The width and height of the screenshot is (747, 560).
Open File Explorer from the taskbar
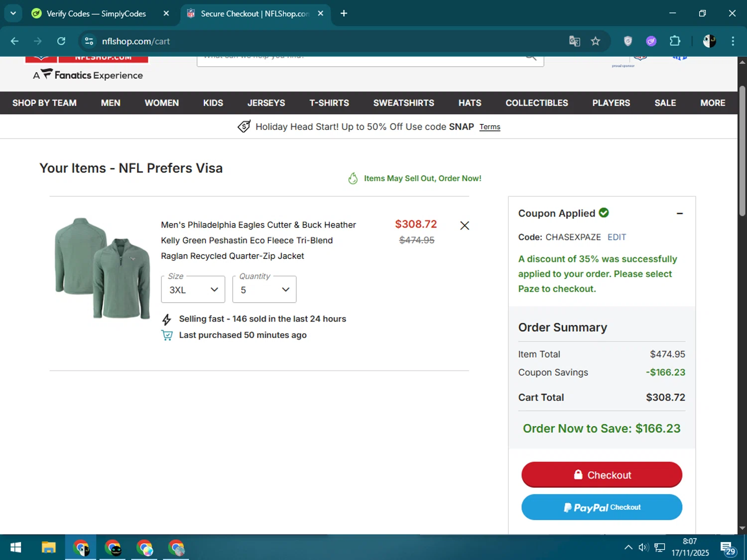pos(48,548)
